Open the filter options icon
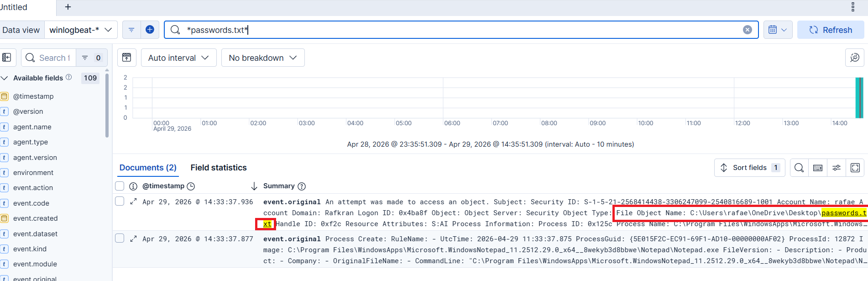The height and width of the screenshot is (281, 868). [x=131, y=30]
